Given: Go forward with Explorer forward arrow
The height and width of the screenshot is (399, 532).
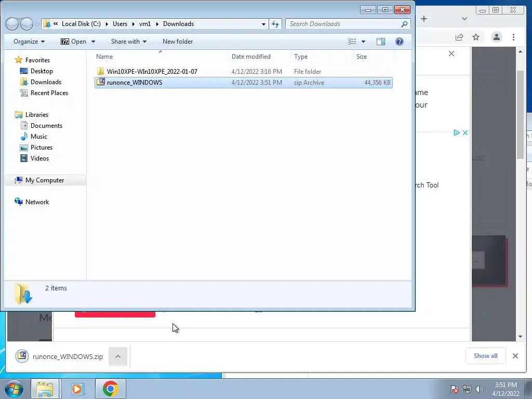Looking at the screenshot, I should (27, 24).
